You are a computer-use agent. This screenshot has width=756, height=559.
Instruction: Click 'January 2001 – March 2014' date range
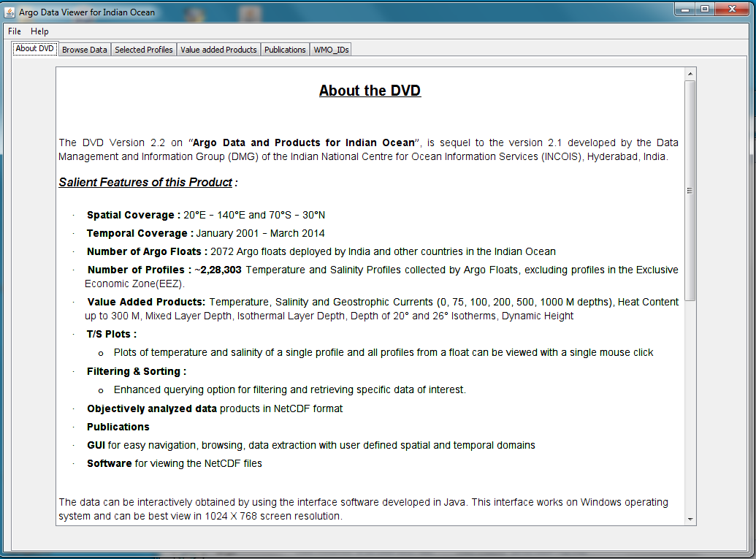click(x=260, y=233)
